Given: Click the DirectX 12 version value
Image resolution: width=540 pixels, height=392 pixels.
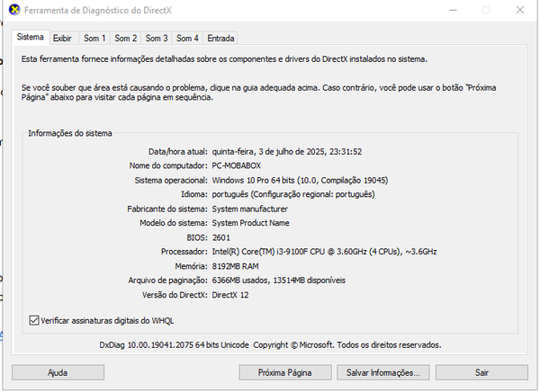Looking at the screenshot, I should [x=230, y=295].
